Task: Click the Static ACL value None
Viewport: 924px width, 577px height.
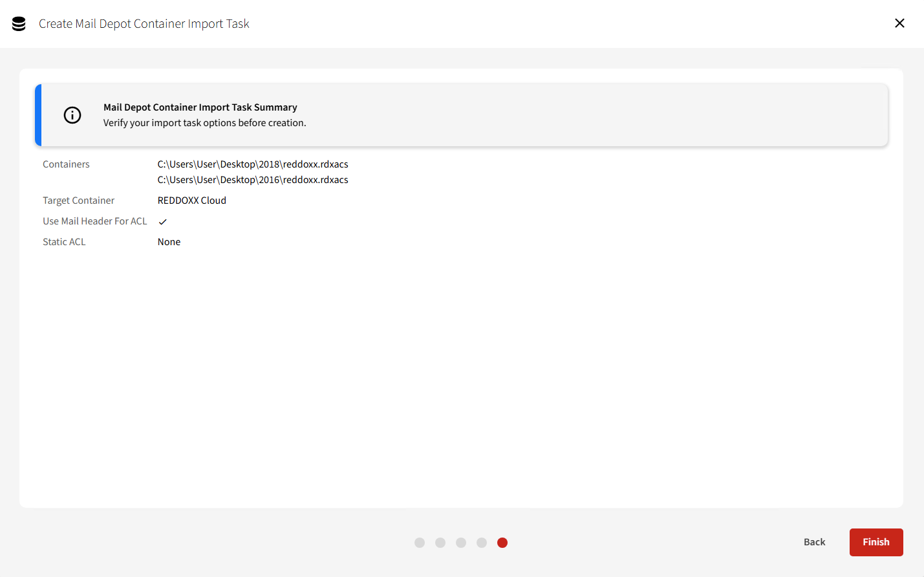Action: point(169,242)
